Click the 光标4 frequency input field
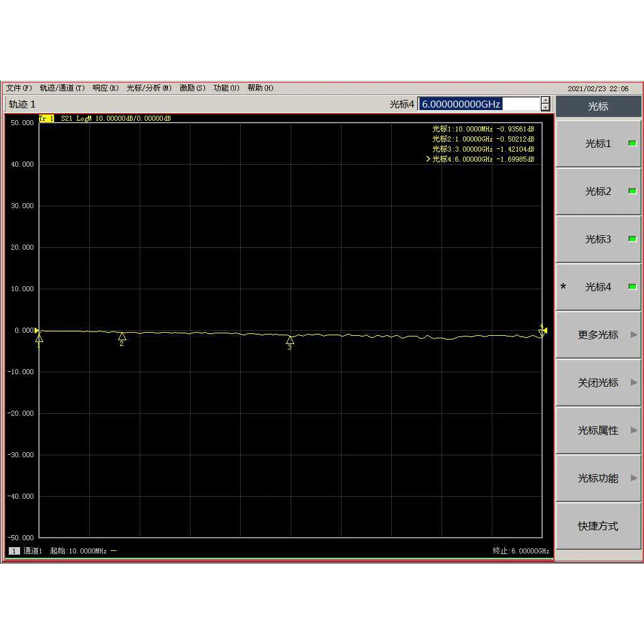The width and height of the screenshot is (644, 644). (x=479, y=104)
